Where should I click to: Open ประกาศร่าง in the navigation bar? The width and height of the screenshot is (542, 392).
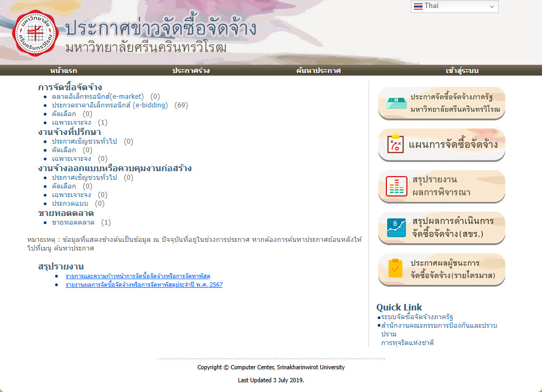pos(191,71)
